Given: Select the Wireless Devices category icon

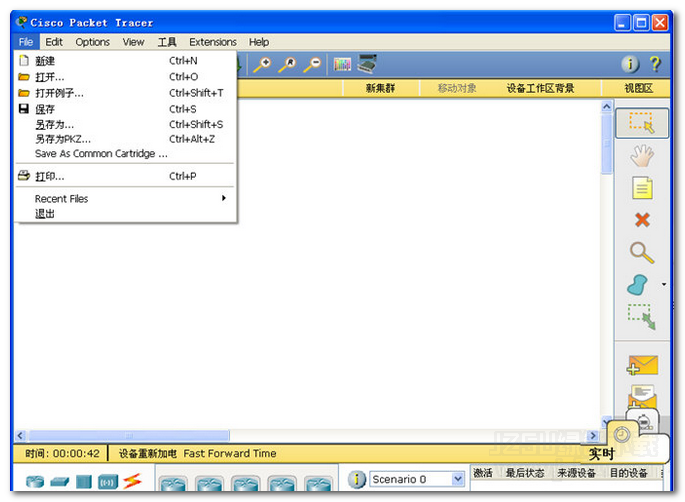Looking at the screenshot, I should coord(108,482).
